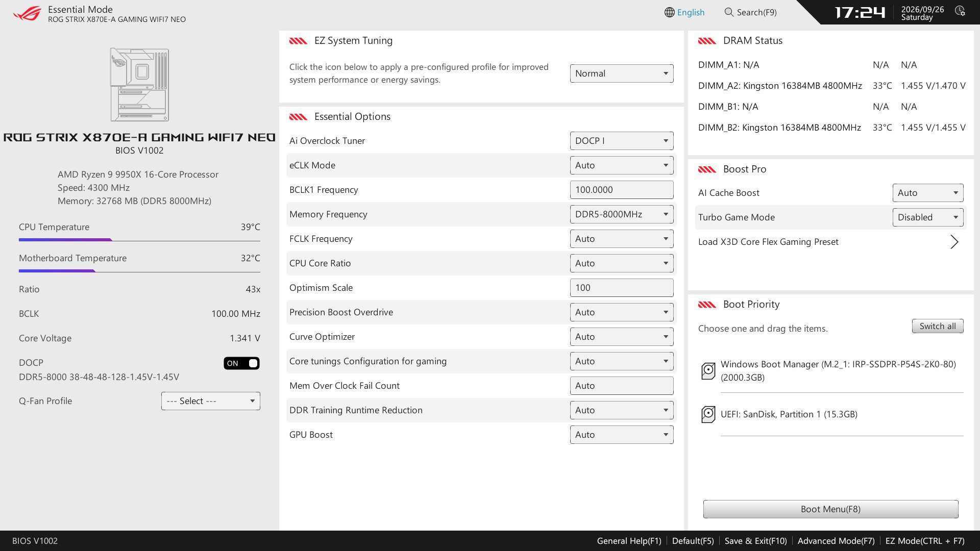Click Save & Exit(F10)

[x=755, y=541]
